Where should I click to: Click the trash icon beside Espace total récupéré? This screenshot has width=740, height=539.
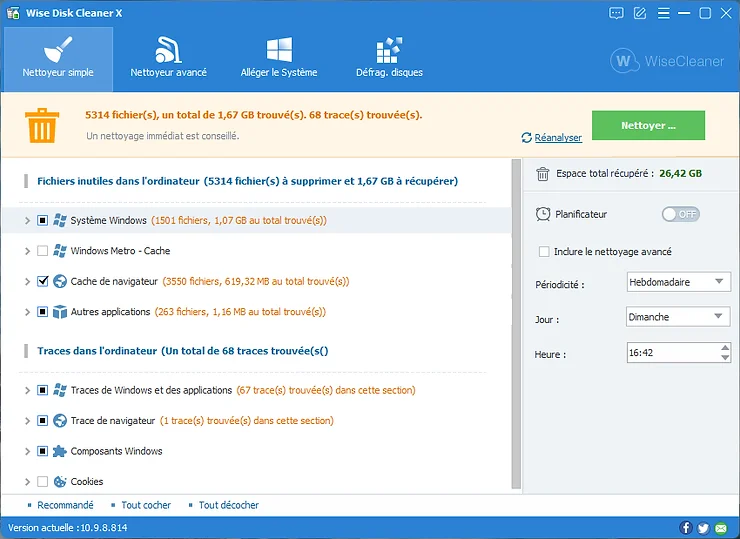pyautogui.click(x=543, y=174)
